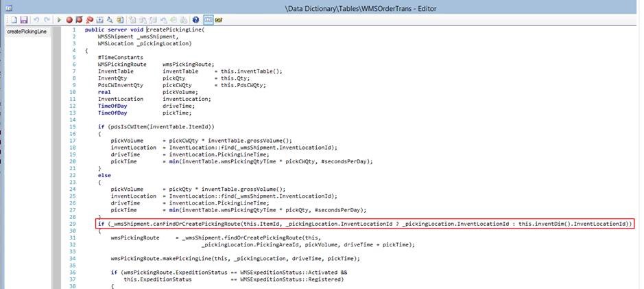Click the highlighted canFindOrCreatePickingRoute if statement
This screenshot has height=289, width=644.
(364, 224)
